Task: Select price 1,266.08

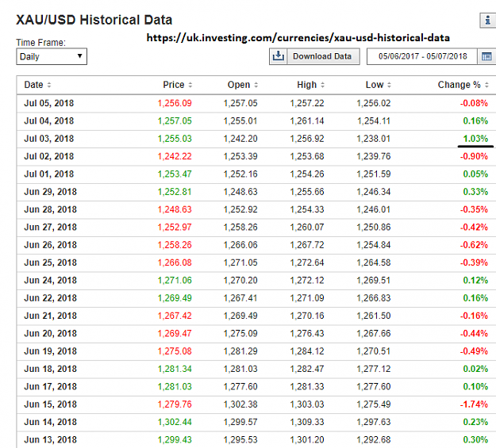Action: pos(175,262)
